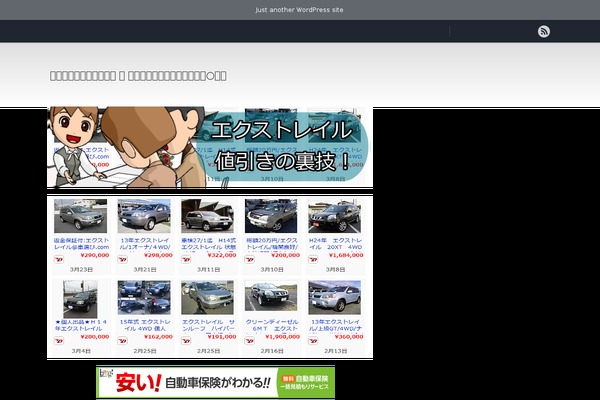Click the 3月11日 date
The height and width of the screenshot is (400, 600).
point(208,269)
